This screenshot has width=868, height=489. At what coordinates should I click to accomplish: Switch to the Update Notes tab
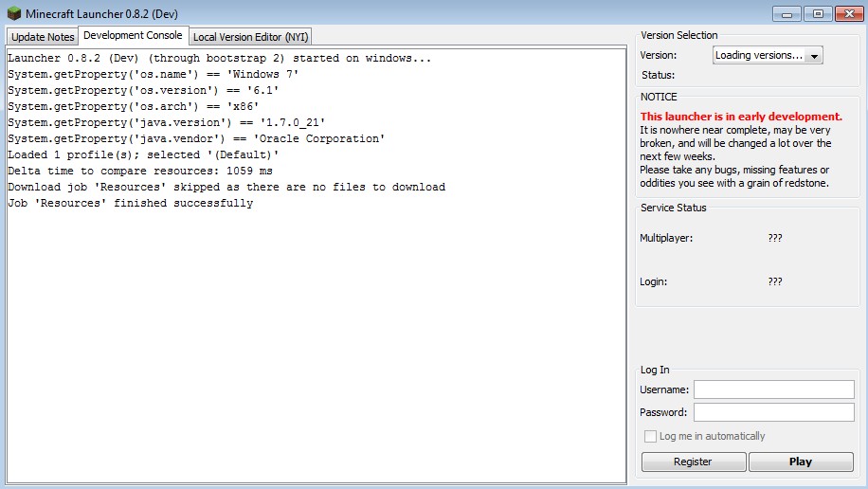[43, 37]
